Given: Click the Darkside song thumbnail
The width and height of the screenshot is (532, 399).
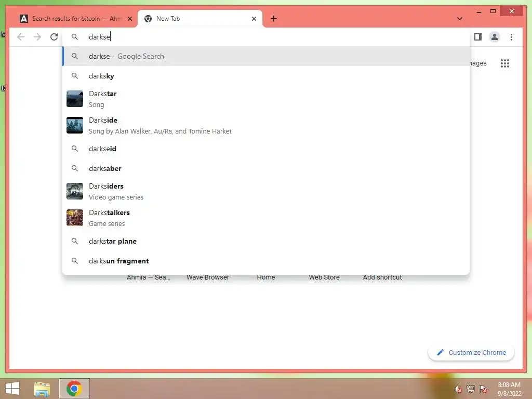Looking at the screenshot, I should (75, 125).
